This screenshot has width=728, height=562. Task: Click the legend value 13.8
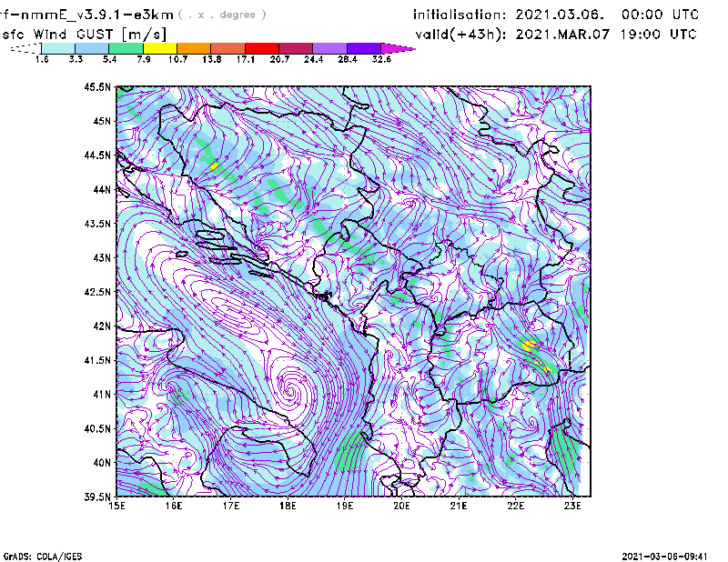pyautogui.click(x=212, y=59)
